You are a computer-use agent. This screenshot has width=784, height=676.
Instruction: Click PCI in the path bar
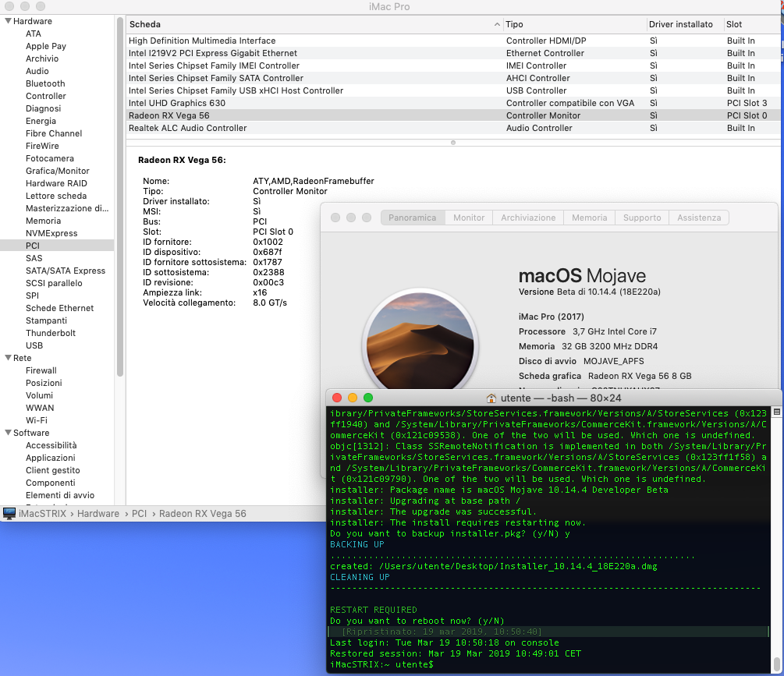click(x=139, y=514)
